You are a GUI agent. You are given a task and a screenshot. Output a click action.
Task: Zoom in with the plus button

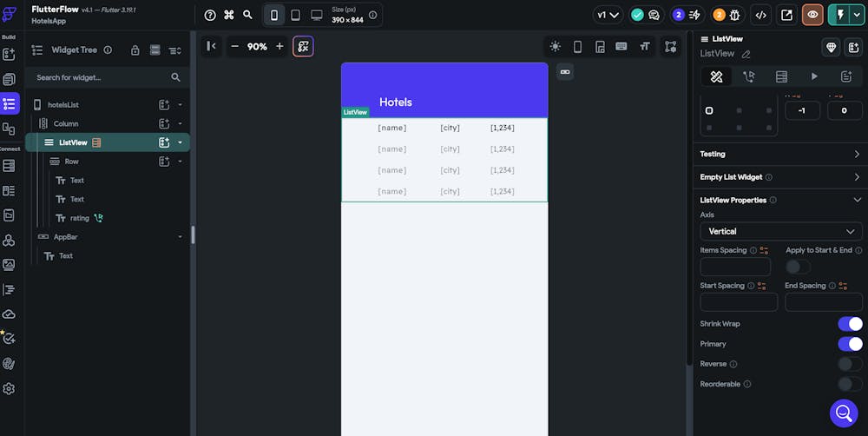click(279, 47)
